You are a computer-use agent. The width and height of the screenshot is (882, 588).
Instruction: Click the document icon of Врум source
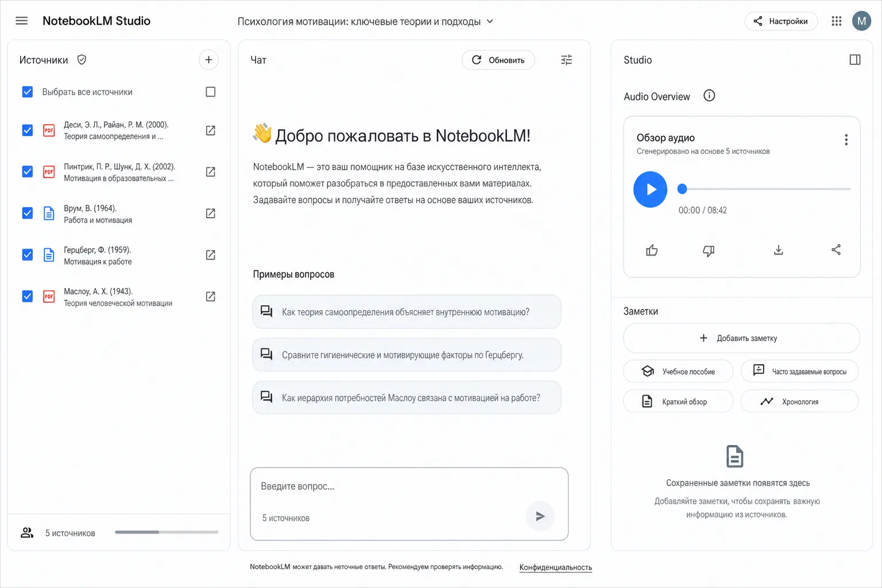(x=49, y=213)
